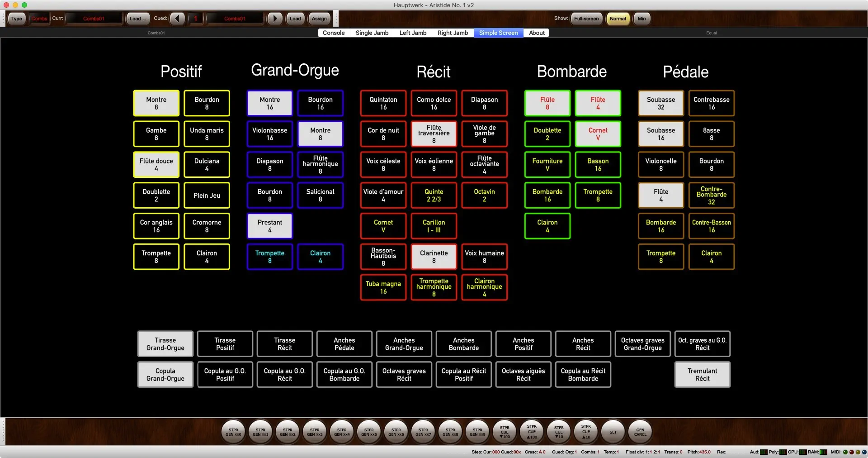This screenshot has width=868, height=458.
Task: Open the Right Jamb tab
Action: coord(453,33)
